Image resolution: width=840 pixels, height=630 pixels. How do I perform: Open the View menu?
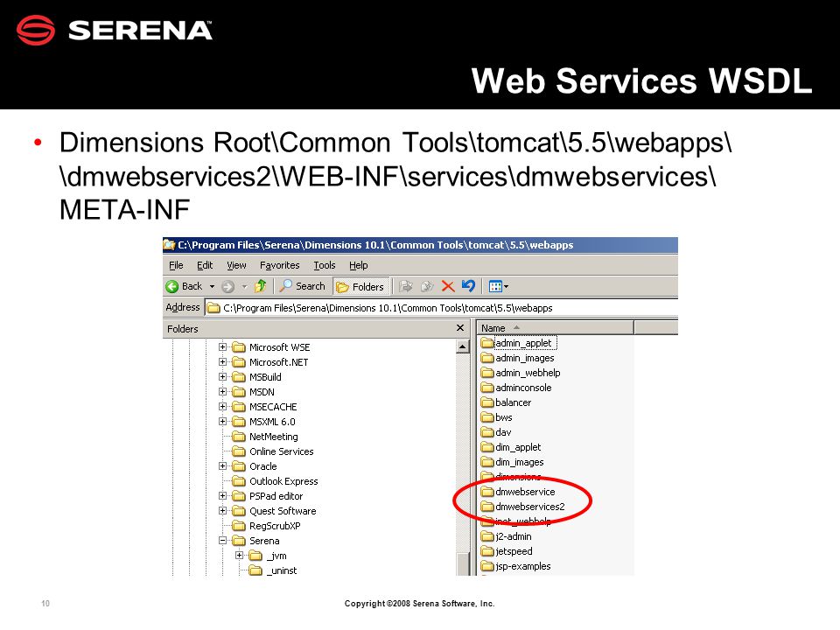(236, 265)
